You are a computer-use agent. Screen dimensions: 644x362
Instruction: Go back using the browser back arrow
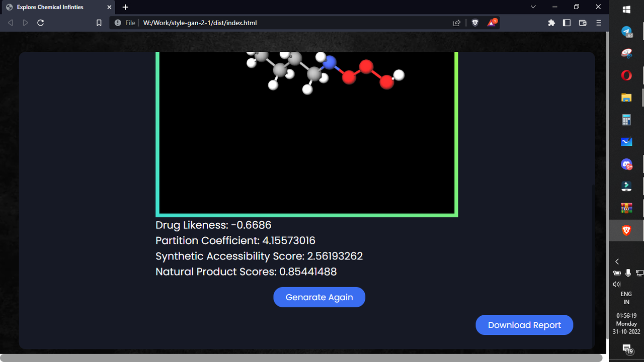pos(10,23)
